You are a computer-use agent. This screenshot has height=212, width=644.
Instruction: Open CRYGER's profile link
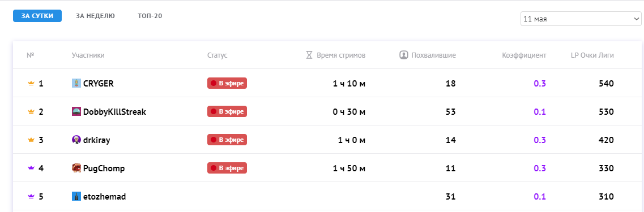tap(98, 84)
